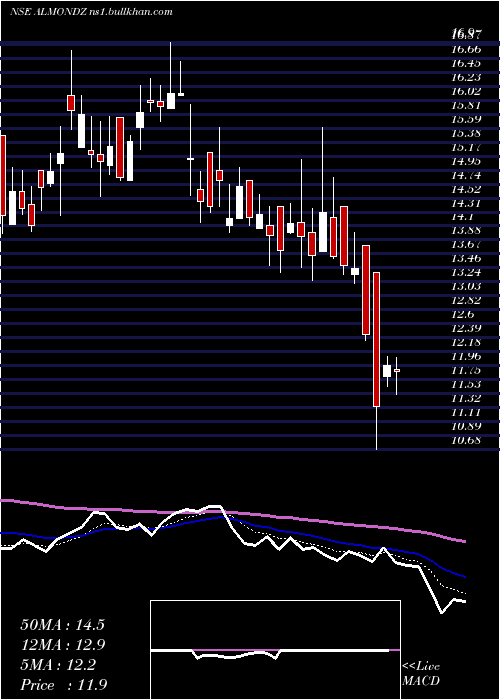Click the 16.02 price label
This screenshot has height=700, width=500.
(466, 92)
